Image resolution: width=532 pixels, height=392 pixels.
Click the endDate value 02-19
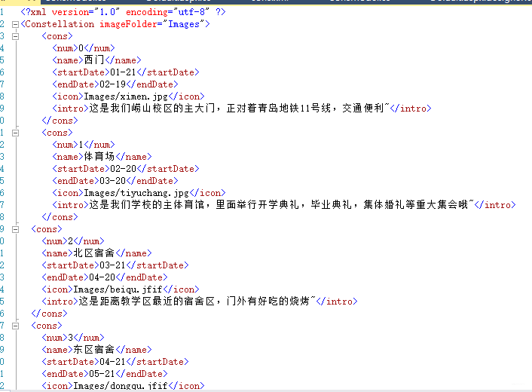coord(112,84)
